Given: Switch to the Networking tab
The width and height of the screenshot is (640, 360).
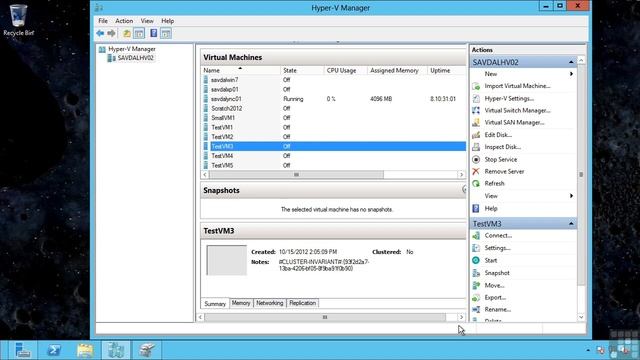Looking at the screenshot, I should (269, 303).
